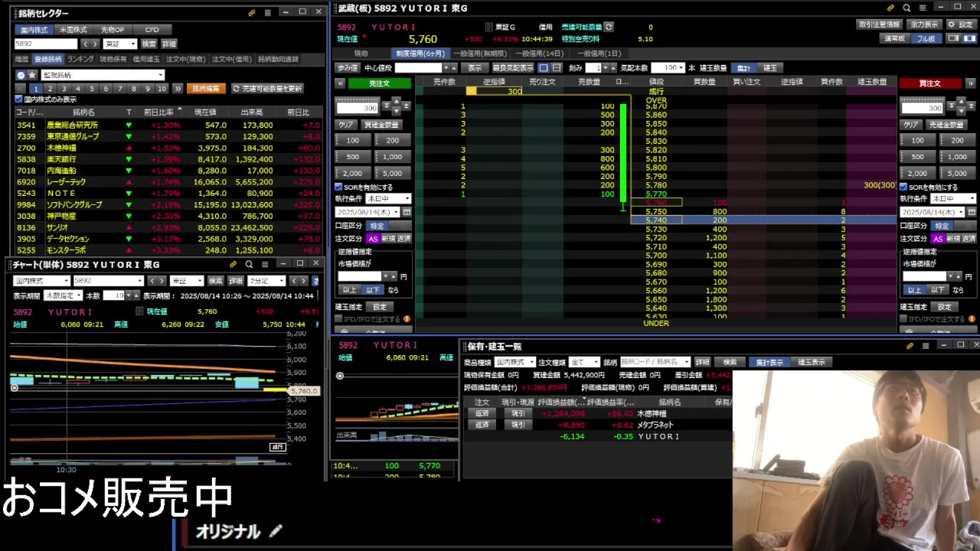980x551 pixels.
Task: Go to the next watchlist page arrow »
Action: click(x=178, y=89)
